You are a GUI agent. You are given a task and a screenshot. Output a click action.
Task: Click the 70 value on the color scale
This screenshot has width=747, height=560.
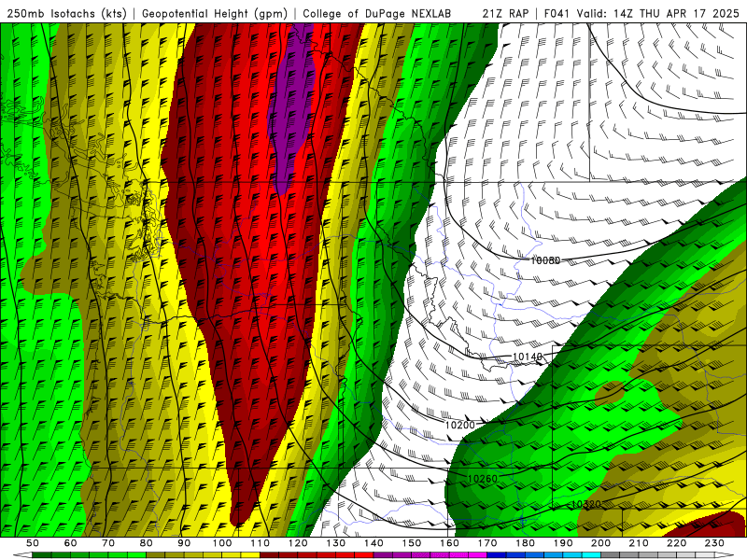click(108, 543)
